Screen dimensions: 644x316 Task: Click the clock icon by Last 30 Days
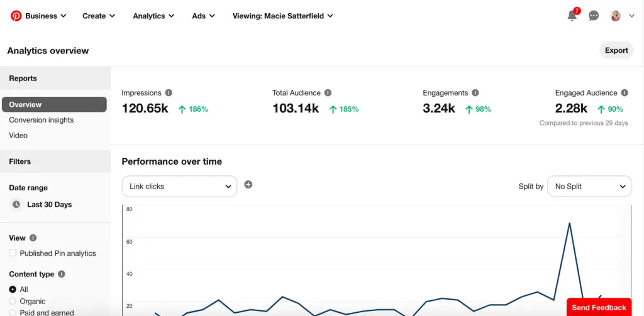(16, 204)
